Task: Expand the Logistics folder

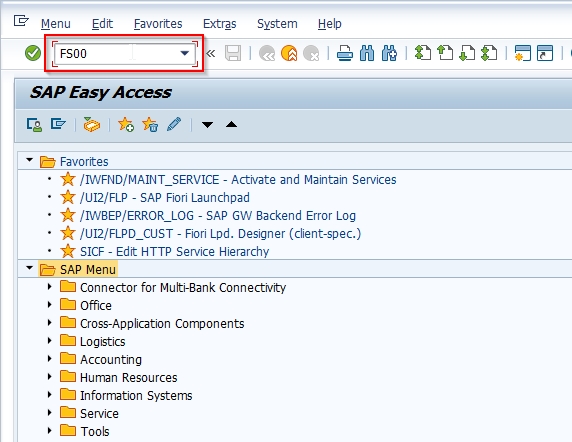Action: [x=49, y=341]
